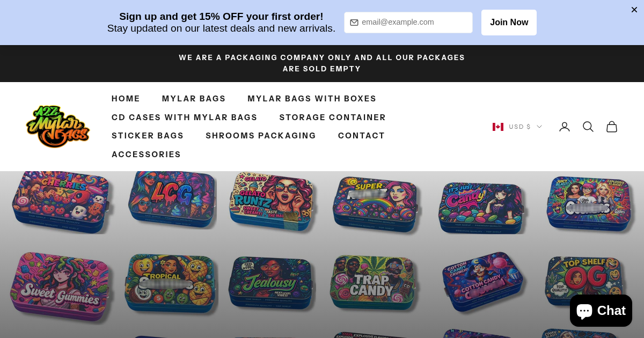Open the account login icon
The width and height of the screenshot is (644, 338).
(565, 127)
